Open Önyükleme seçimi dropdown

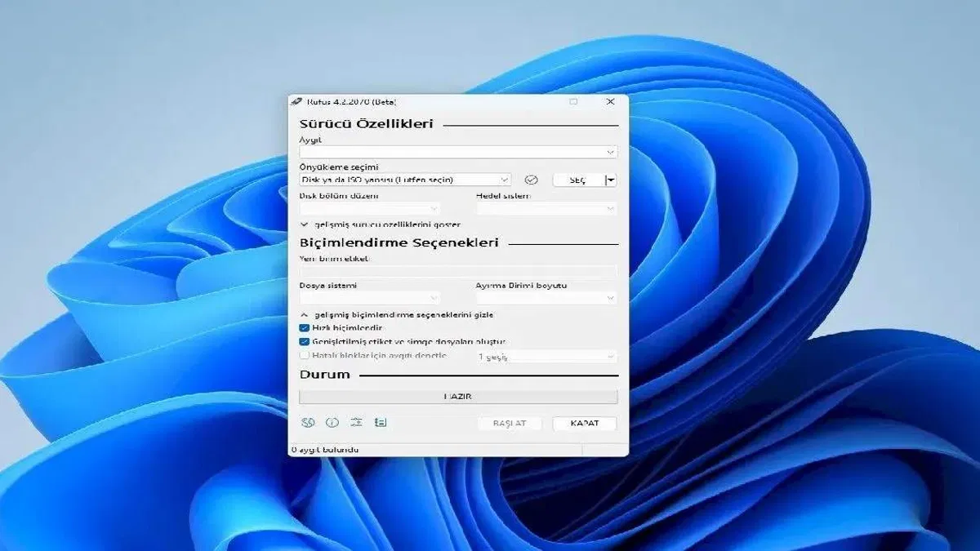point(405,180)
